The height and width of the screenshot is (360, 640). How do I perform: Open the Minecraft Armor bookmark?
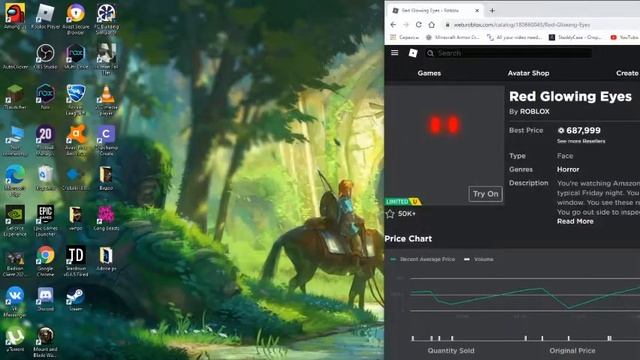[x=452, y=37]
